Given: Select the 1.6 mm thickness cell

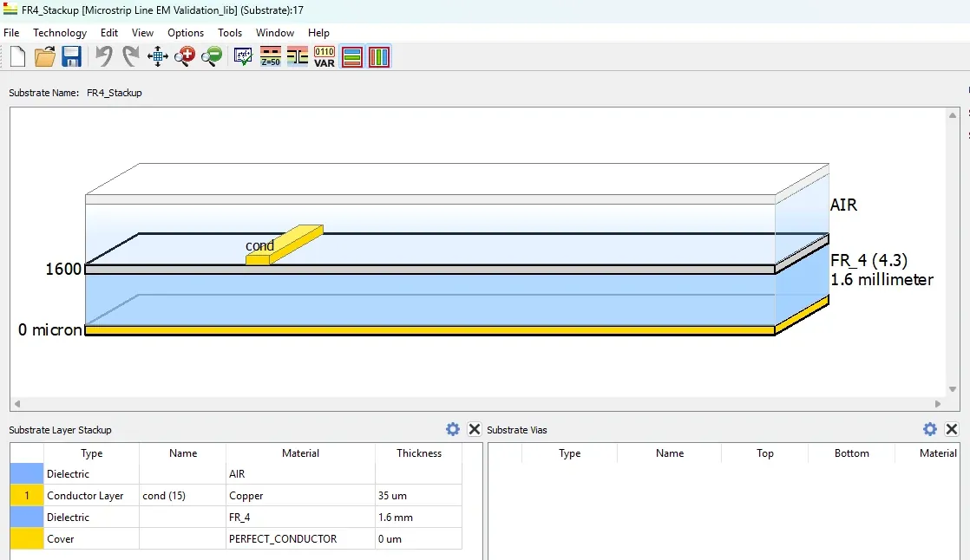Looking at the screenshot, I should [419, 517].
